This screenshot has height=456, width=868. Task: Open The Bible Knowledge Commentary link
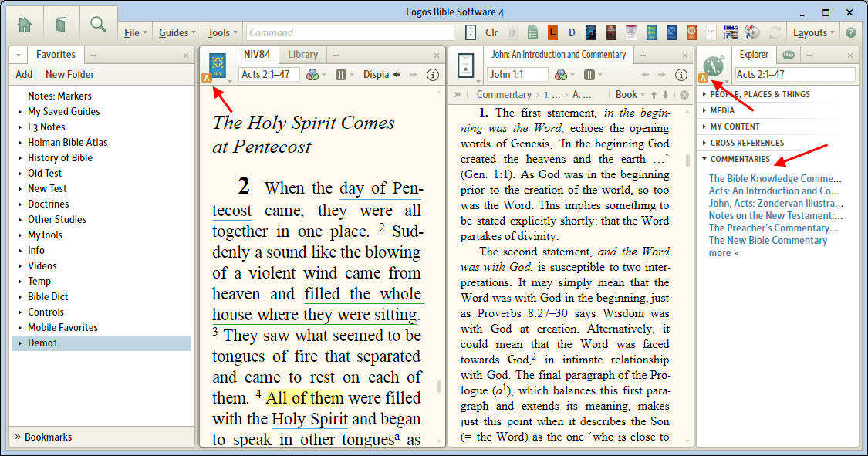coord(775,178)
